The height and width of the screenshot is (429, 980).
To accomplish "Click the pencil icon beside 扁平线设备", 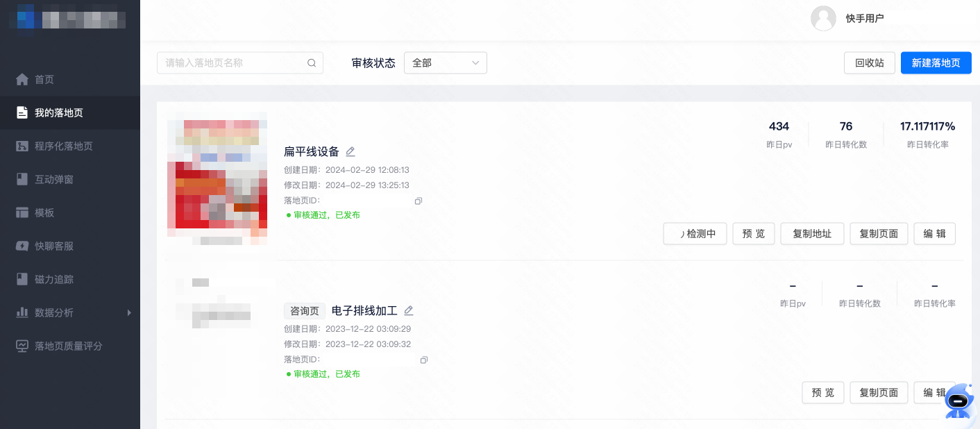I will (350, 151).
